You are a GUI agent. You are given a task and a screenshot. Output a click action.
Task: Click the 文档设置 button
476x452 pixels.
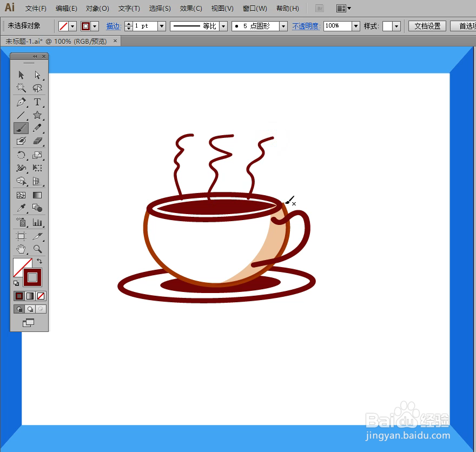[427, 25]
